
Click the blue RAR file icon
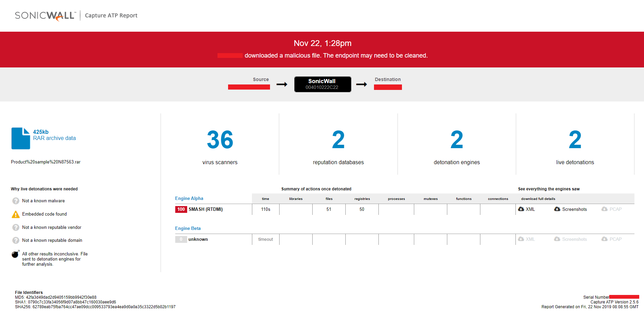(21, 138)
